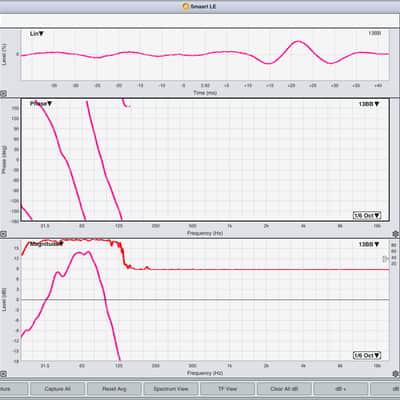Open the phase plot settings gear
This screenshot has width=400, height=400.
click(396, 233)
